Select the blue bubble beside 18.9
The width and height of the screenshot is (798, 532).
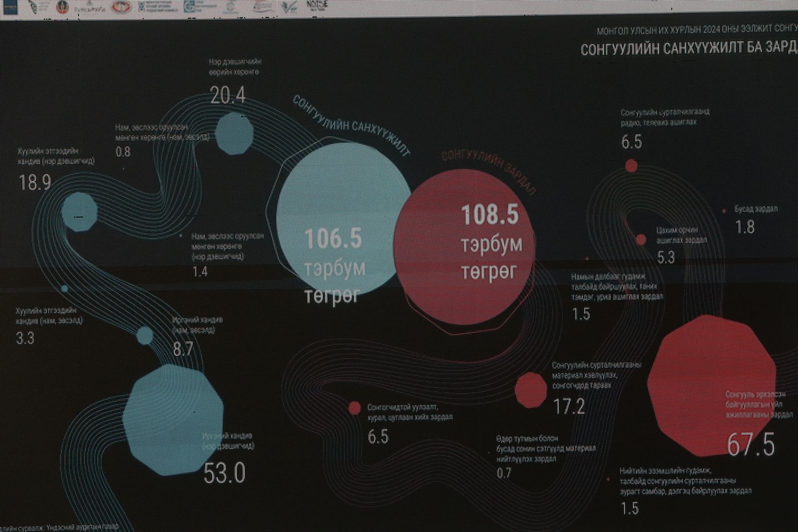click(79, 211)
